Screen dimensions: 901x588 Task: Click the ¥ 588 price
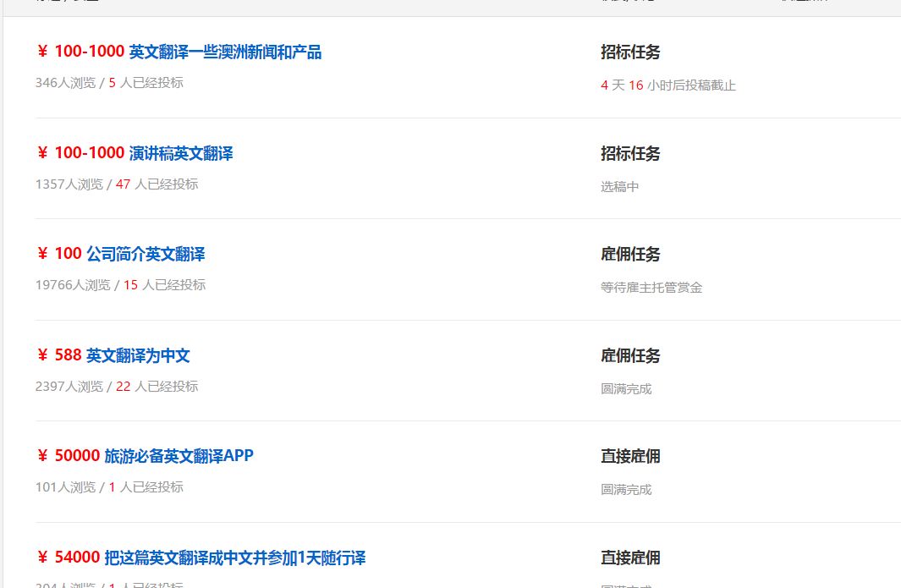(x=59, y=354)
